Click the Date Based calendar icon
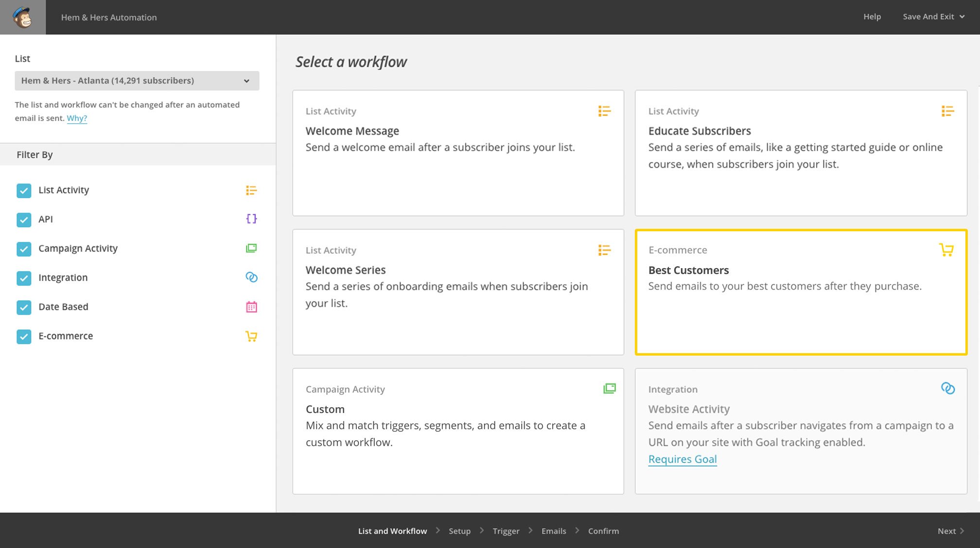Viewport: 980px width, 548px height. [x=251, y=307]
